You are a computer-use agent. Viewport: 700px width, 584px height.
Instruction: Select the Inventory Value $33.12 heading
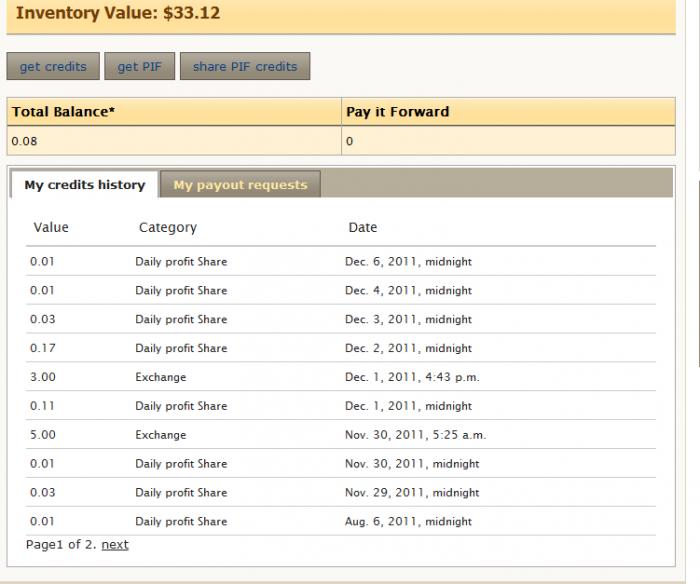click(x=118, y=13)
